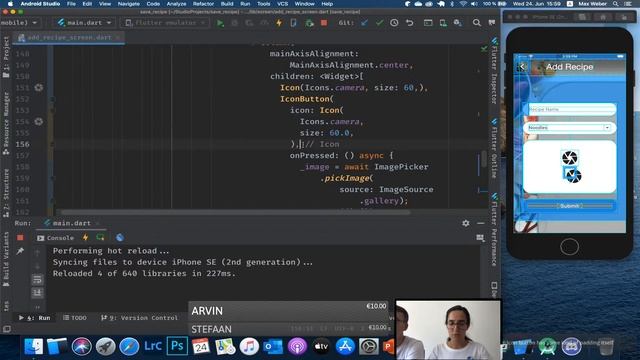Open Git history with the clock icon
640x360 pixels.
[394, 23]
